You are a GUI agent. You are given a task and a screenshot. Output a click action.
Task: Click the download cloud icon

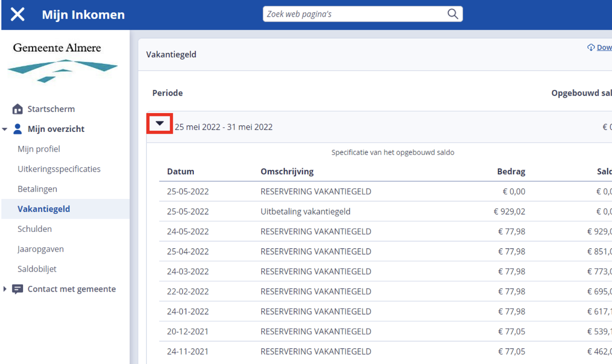[x=591, y=48]
